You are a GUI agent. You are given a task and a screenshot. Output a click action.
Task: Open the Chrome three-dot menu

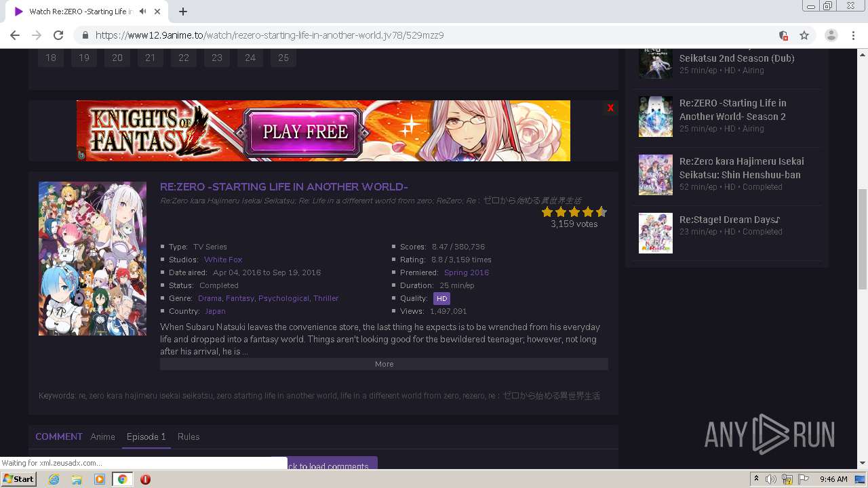(x=853, y=35)
